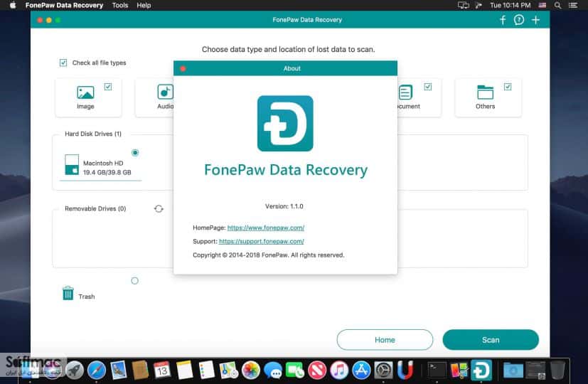The image size is (588, 384).
Task: Open the Apple menu
Action: (x=12, y=5)
